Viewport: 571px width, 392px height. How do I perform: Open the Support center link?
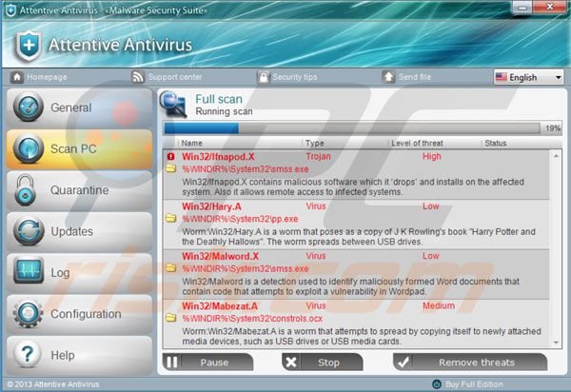pyautogui.click(x=175, y=77)
